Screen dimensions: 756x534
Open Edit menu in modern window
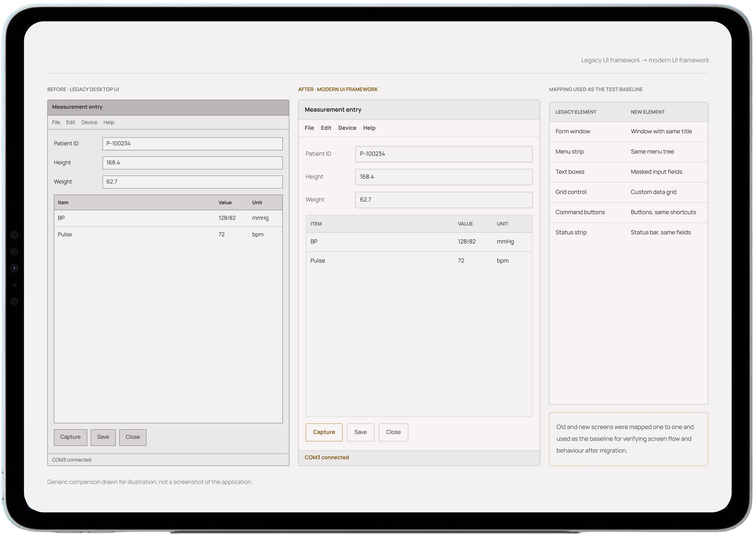[326, 128]
